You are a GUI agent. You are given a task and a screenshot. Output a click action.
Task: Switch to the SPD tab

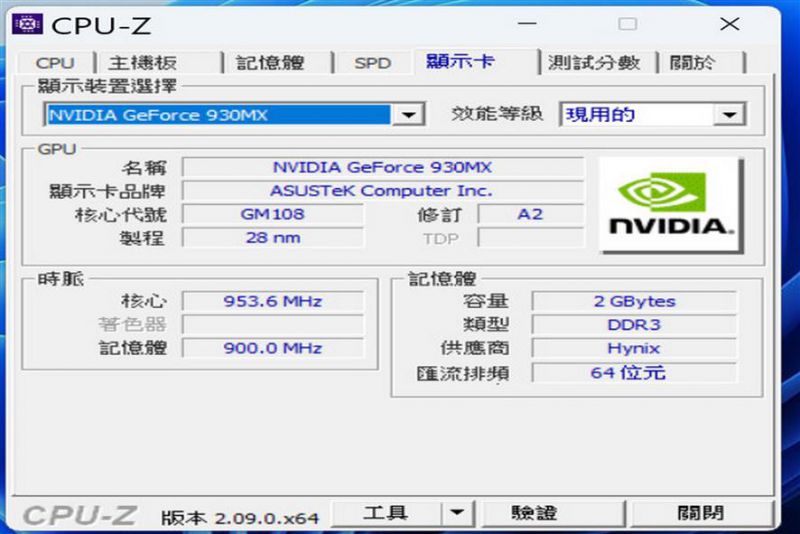click(x=372, y=63)
